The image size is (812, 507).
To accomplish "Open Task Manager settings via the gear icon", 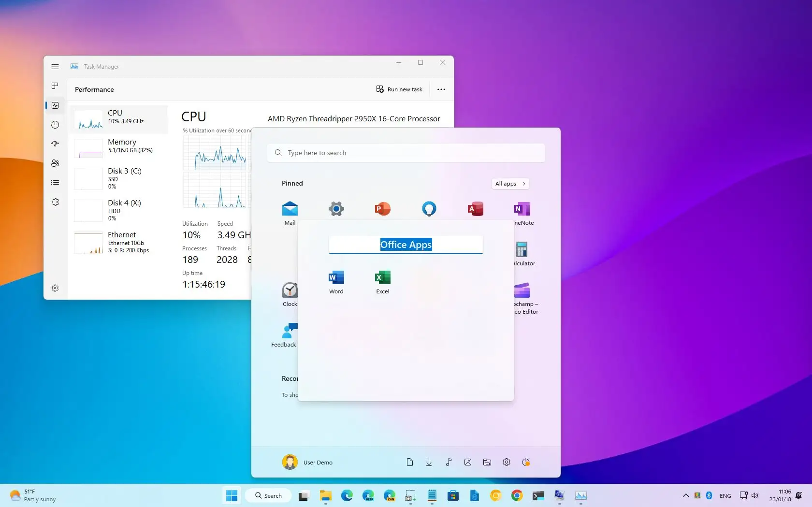I will pyautogui.click(x=55, y=288).
